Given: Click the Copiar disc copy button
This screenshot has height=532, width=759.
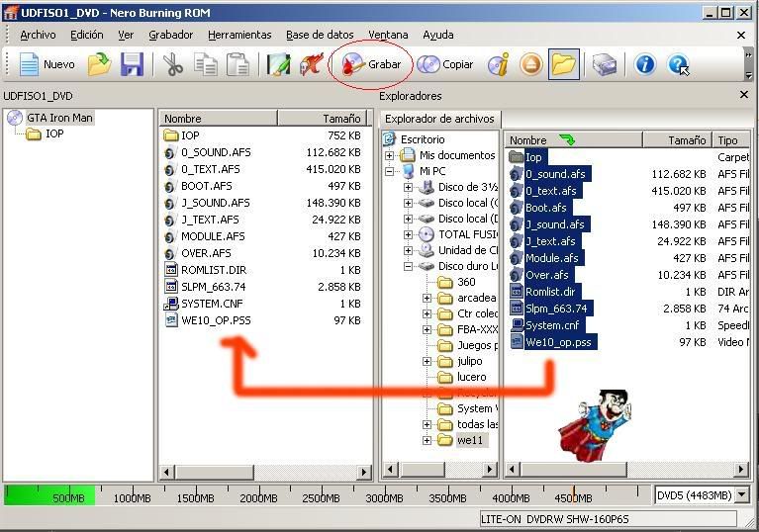Looking at the screenshot, I should point(445,64).
